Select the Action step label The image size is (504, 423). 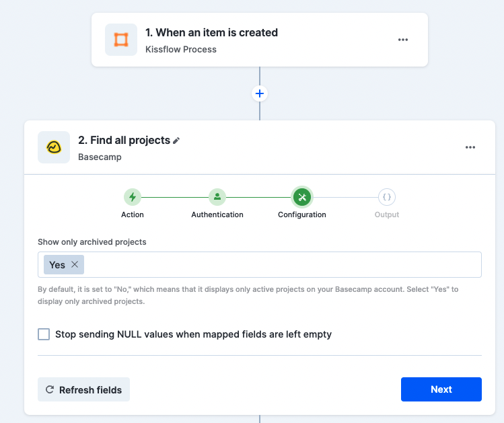tap(133, 215)
